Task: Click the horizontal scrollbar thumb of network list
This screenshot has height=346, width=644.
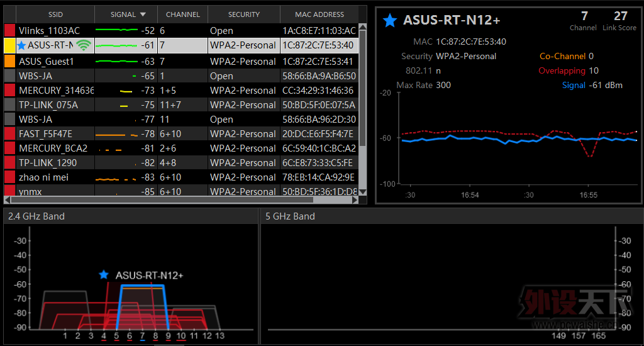Action: 162,199
